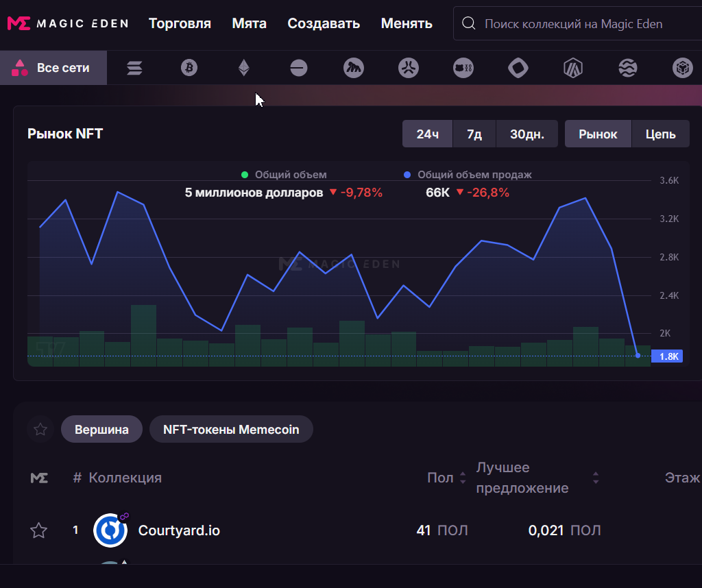
Task: Choose the Все сети all-networks tab
Action: click(x=53, y=68)
